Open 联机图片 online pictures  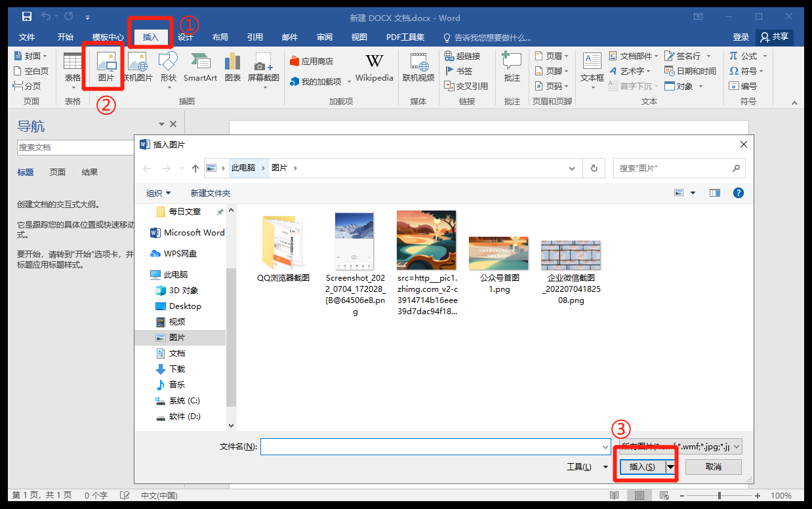(138, 68)
